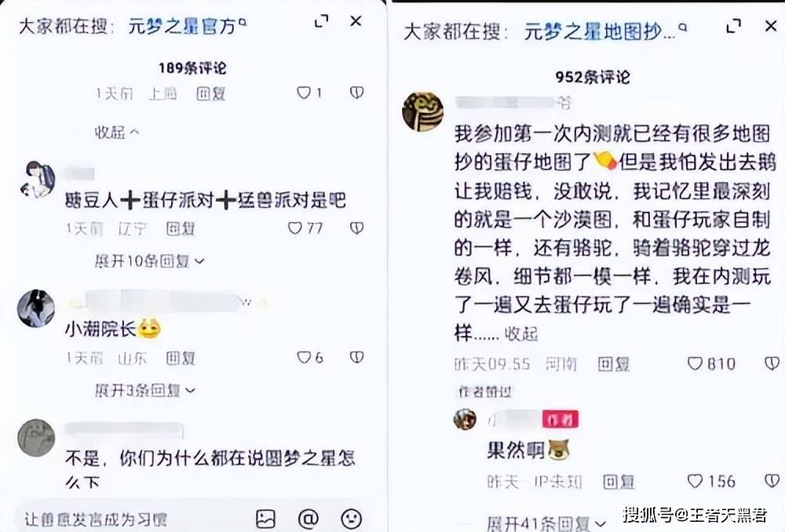Like the long comment with 810 likes
Image resolution: width=785 pixels, height=532 pixels.
pyautogui.click(x=695, y=363)
